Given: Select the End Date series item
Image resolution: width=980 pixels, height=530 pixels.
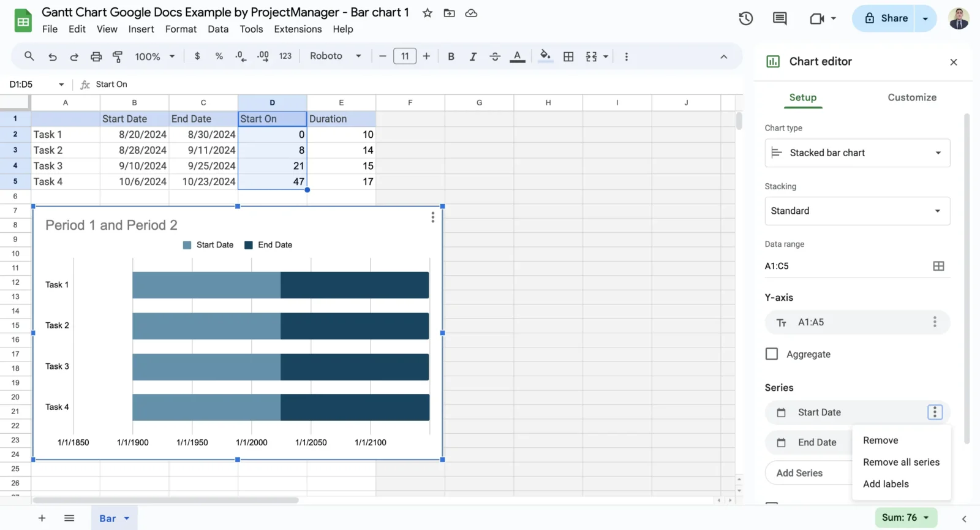Looking at the screenshot, I should 809,442.
